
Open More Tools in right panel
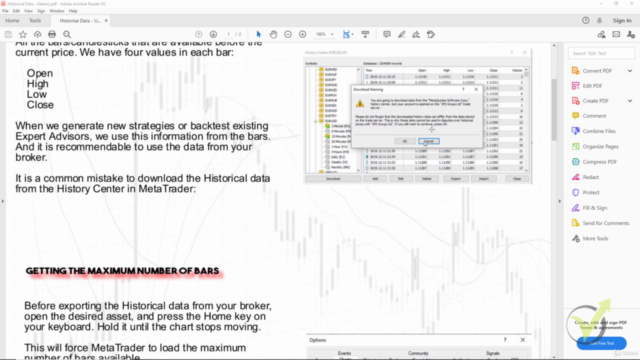click(595, 238)
